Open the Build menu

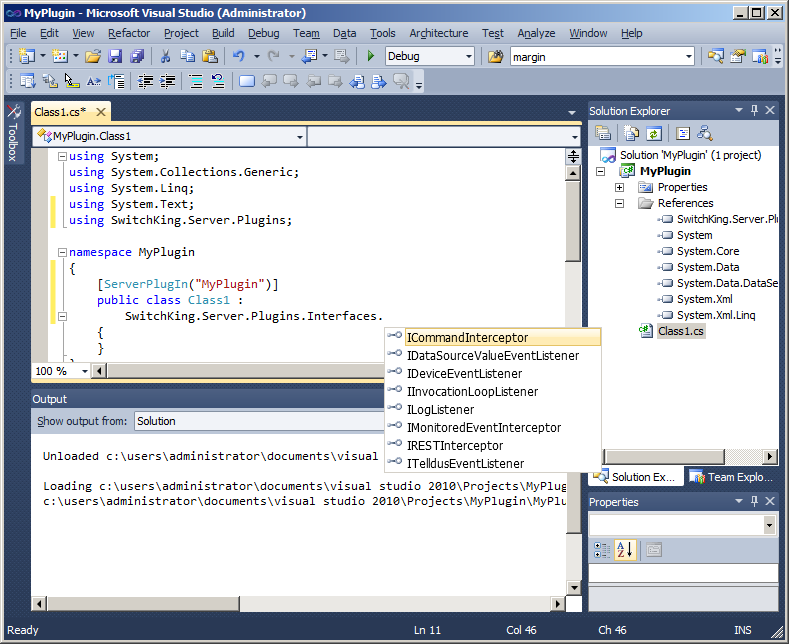(x=223, y=33)
